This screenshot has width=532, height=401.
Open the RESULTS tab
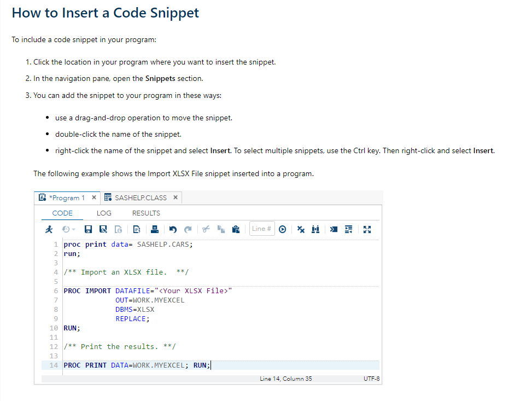click(145, 213)
